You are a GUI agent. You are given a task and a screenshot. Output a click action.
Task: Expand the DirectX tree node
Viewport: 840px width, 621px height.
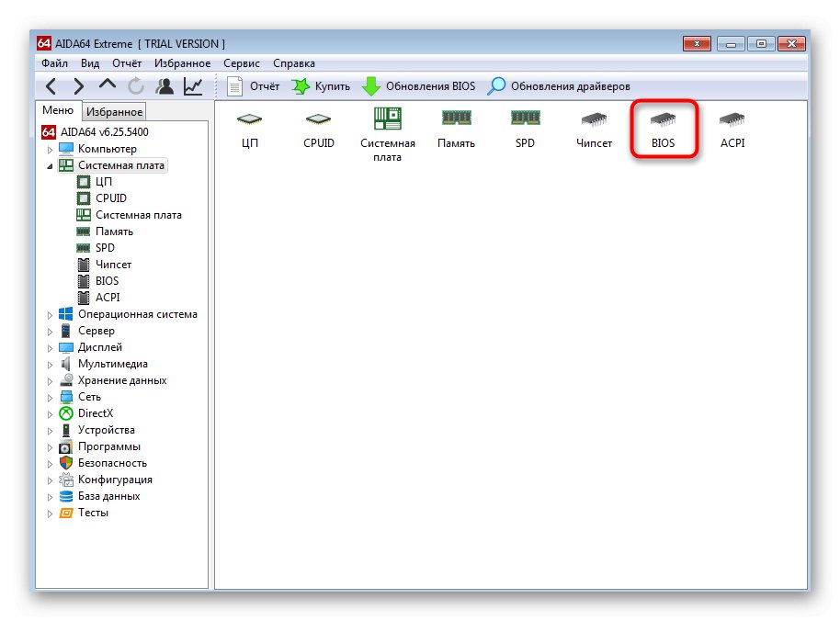click(50, 414)
